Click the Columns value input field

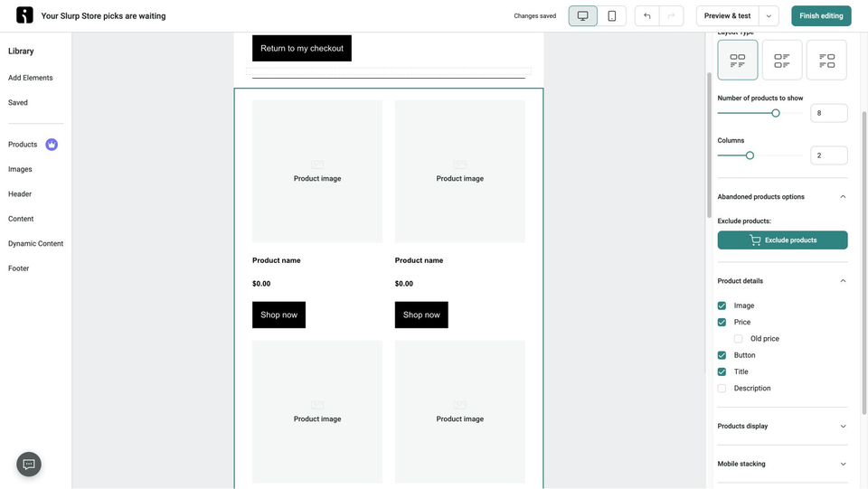tap(829, 155)
